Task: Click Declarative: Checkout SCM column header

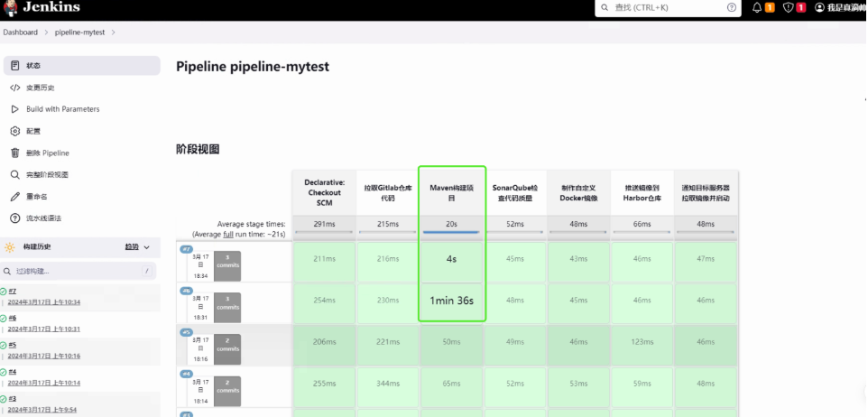Action: coord(325,193)
